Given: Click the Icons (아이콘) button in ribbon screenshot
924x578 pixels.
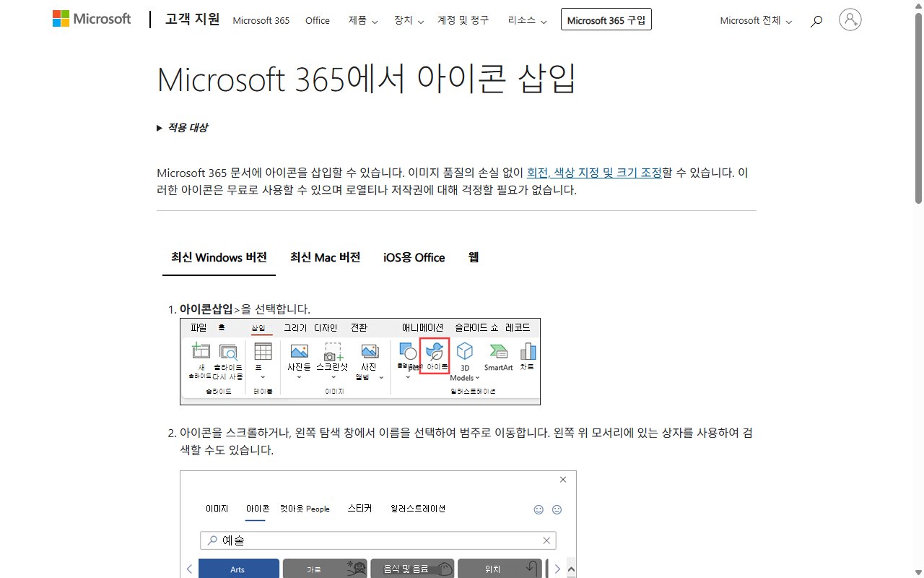Looking at the screenshot, I should coord(435,355).
